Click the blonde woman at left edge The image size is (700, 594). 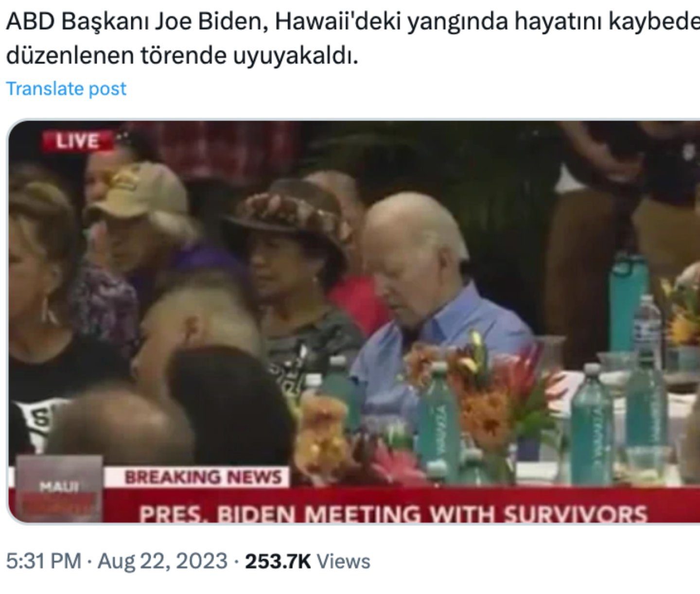coord(39,292)
